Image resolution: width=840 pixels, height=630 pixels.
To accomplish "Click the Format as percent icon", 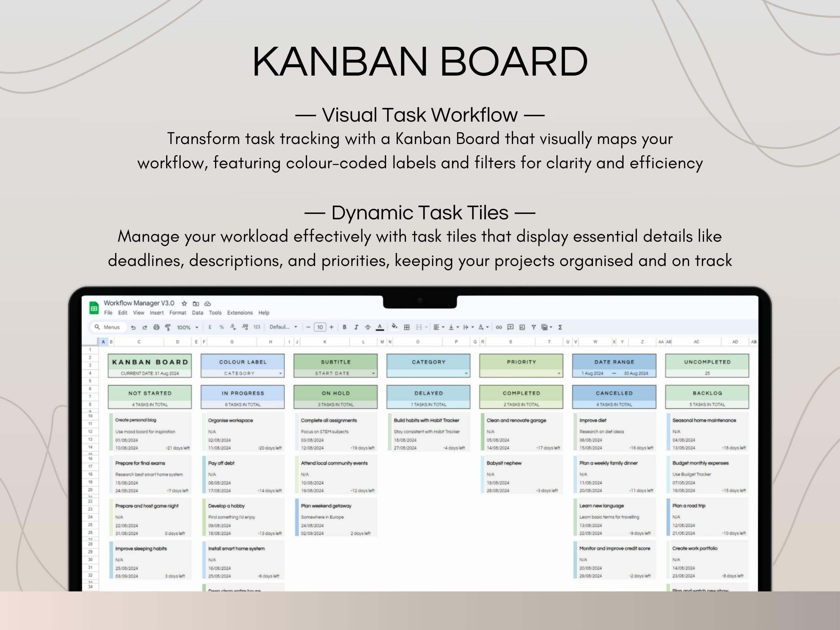I will (x=222, y=327).
